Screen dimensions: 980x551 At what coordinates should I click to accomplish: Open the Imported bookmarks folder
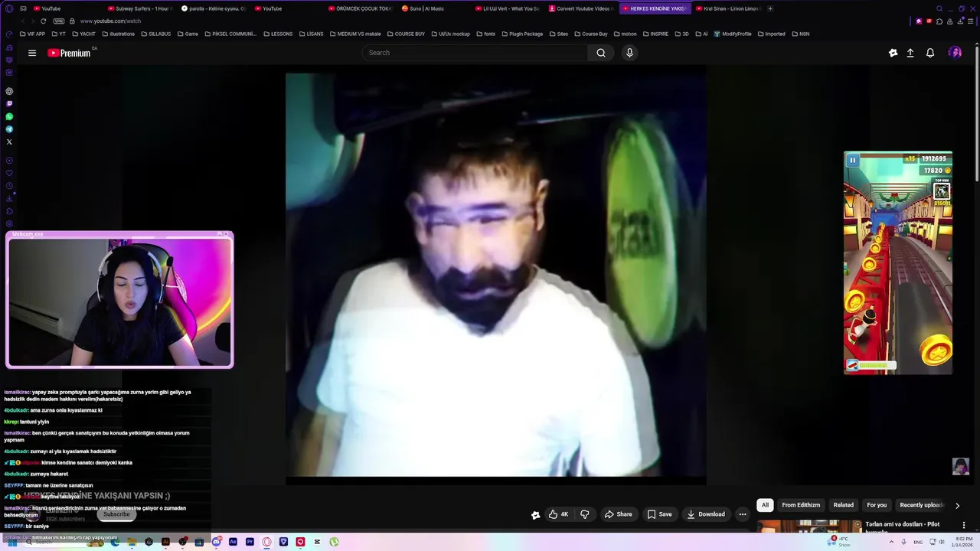tap(771, 34)
